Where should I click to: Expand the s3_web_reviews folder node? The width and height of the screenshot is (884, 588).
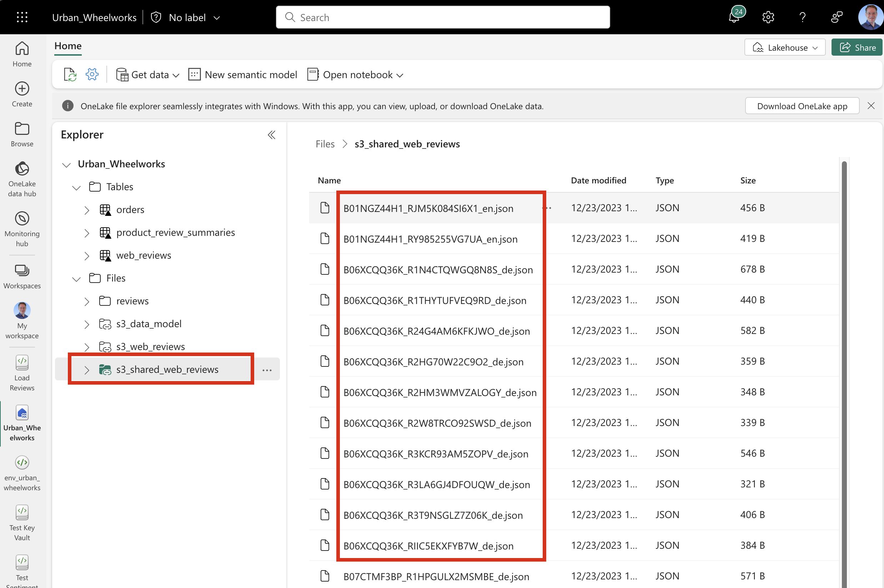pos(87,347)
